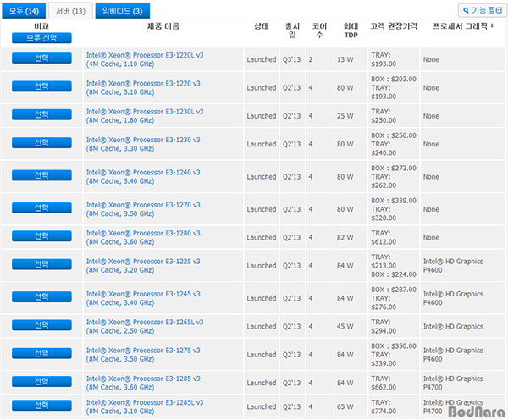Switch to the 모두 (14) tab

coord(24,11)
